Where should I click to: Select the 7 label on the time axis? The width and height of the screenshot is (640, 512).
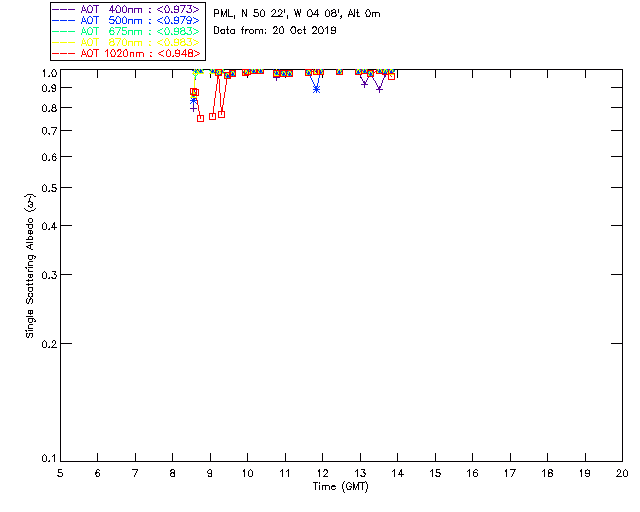(x=135, y=473)
